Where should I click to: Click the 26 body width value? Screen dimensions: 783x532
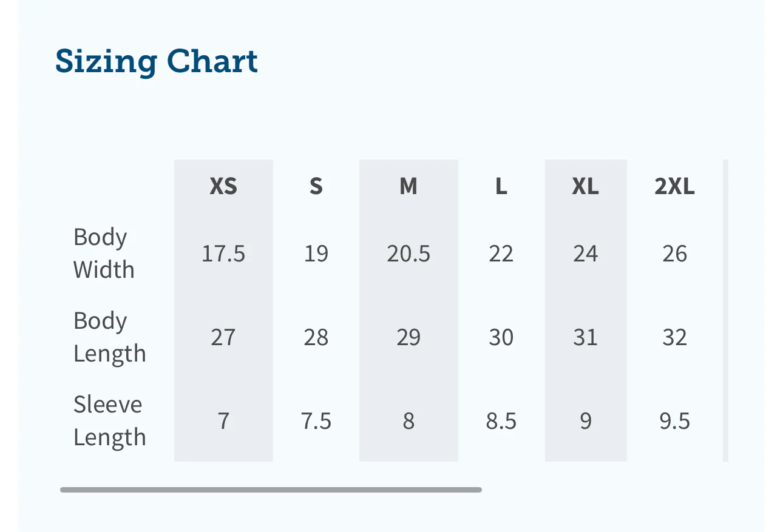tap(674, 253)
